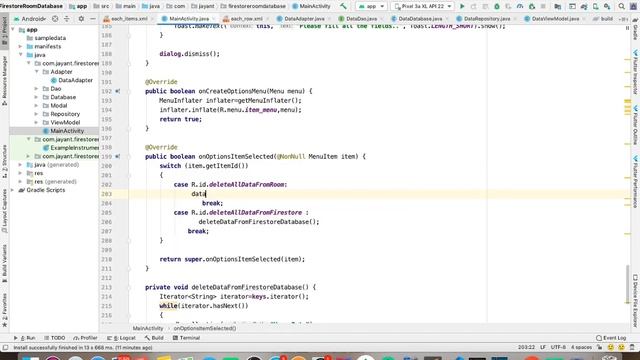Viewport: 640px width, 360px height.
Task: Collapse the Adapter package
Action: tap(37, 72)
